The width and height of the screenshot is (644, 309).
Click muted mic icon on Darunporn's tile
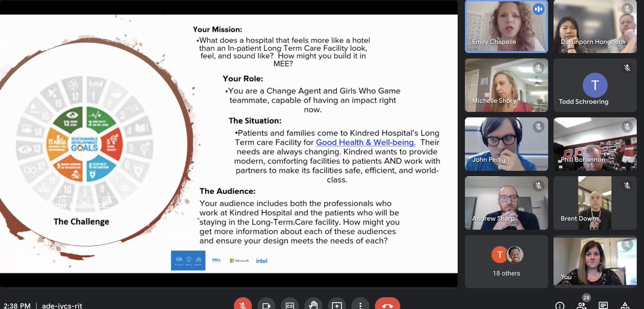tap(627, 10)
